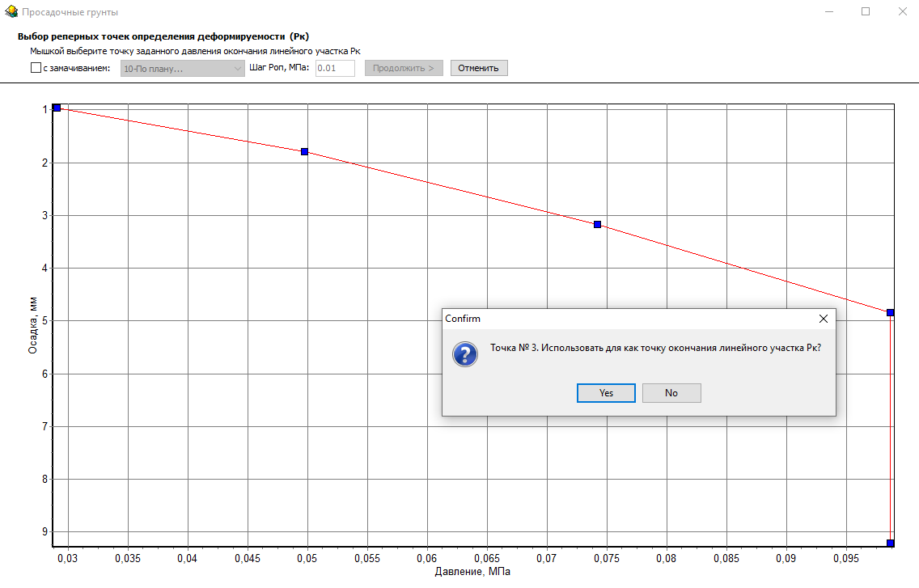Open the '10-По плану...' dropdown
The width and height of the screenshot is (919, 588).
click(x=181, y=68)
